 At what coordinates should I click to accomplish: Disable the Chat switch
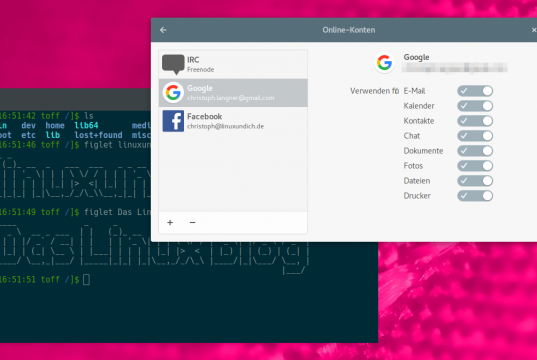coord(475,136)
